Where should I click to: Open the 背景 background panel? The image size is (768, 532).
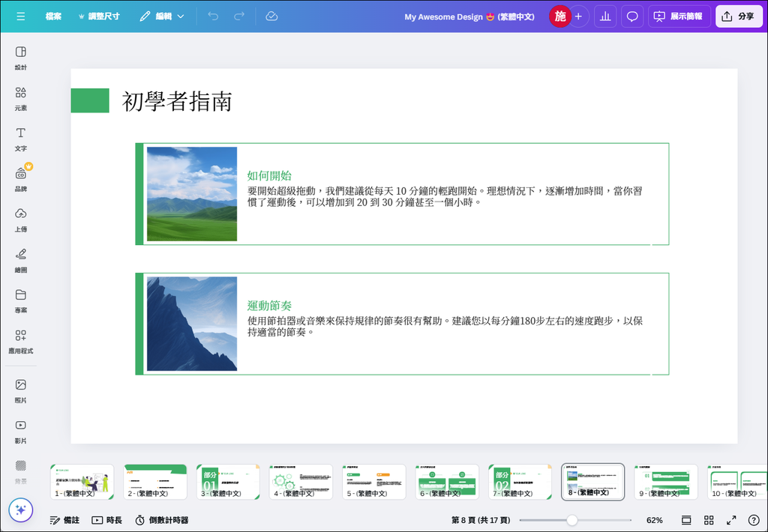[x=20, y=472]
